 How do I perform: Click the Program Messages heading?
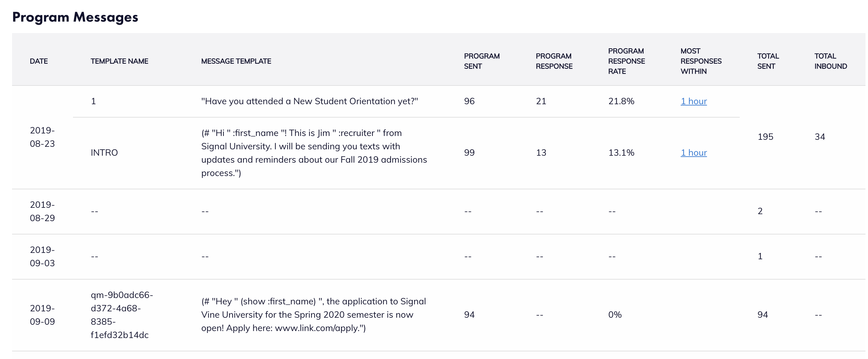[75, 17]
